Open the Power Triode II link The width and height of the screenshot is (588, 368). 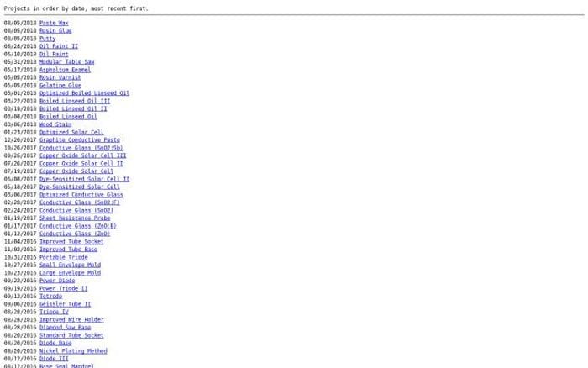click(x=63, y=288)
